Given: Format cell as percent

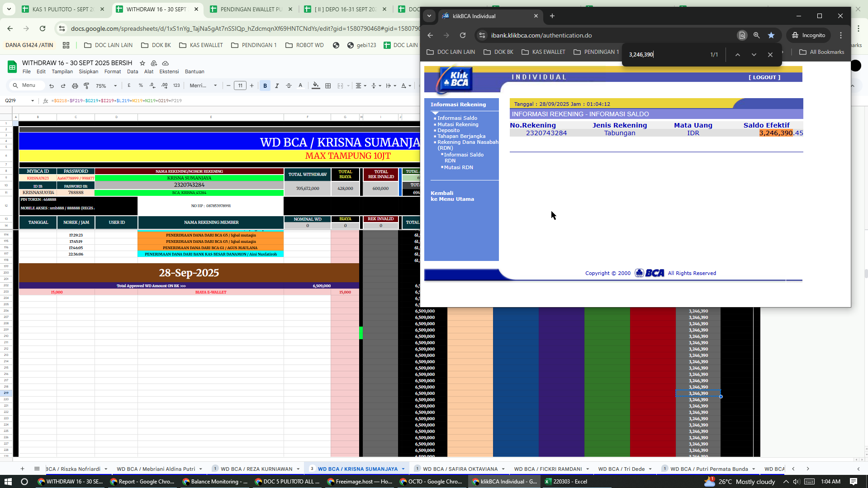Looking at the screenshot, I should pyautogui.click(x=141, y=85).
